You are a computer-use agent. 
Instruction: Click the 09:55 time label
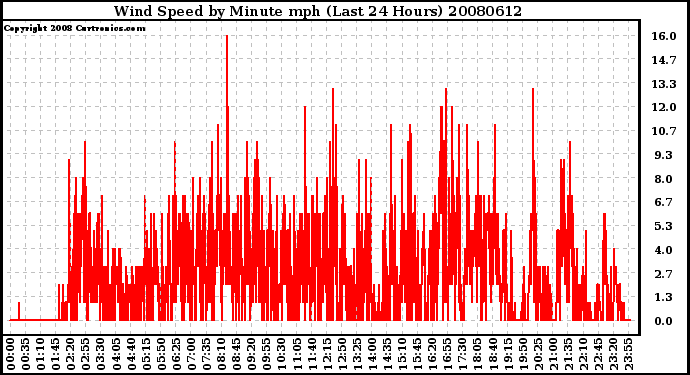(x=267, y=355)
